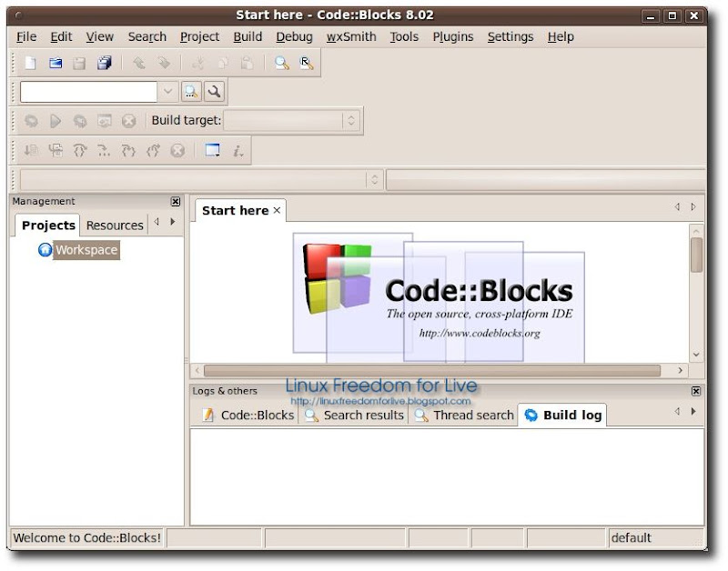Click the Save all files icon
Screen dimensions: 728x571
tap(105, 63)
